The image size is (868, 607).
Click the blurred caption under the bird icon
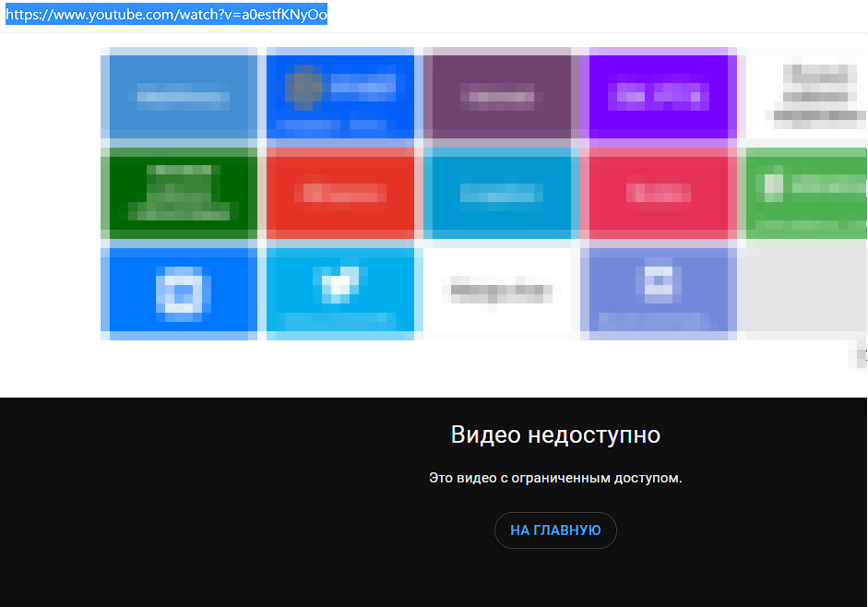point(339,320)
